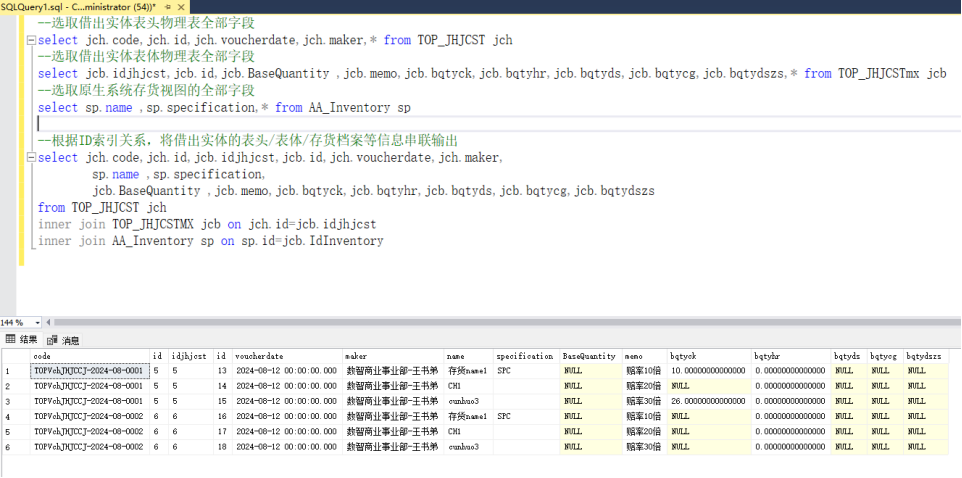Image resolution: width=962 pixels, height=478 pixels.
Task: Click the NULL BaseQuantity cell in row 1
Action: (591, 371)
